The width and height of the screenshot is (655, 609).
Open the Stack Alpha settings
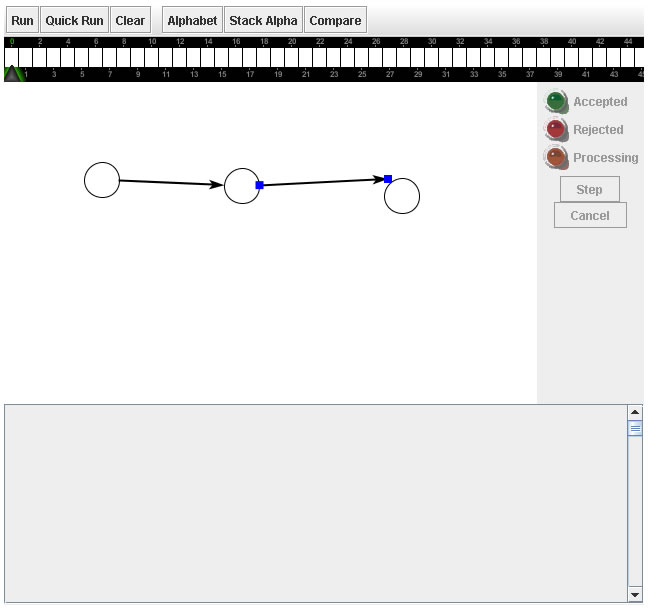(263, 20)
